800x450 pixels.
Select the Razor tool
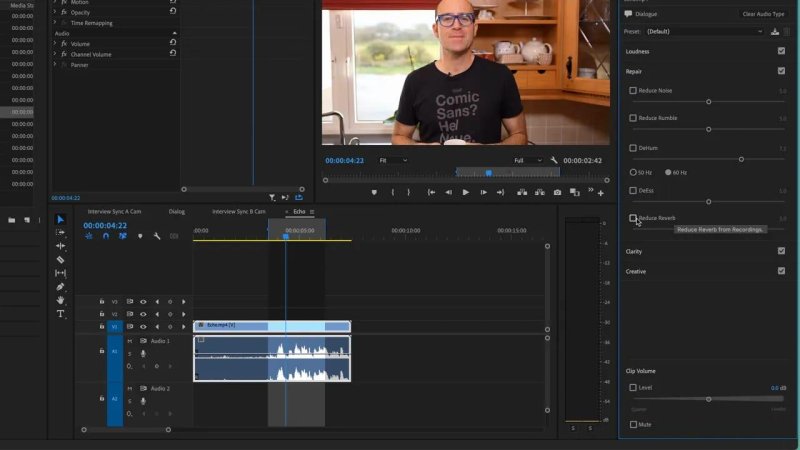60,260
